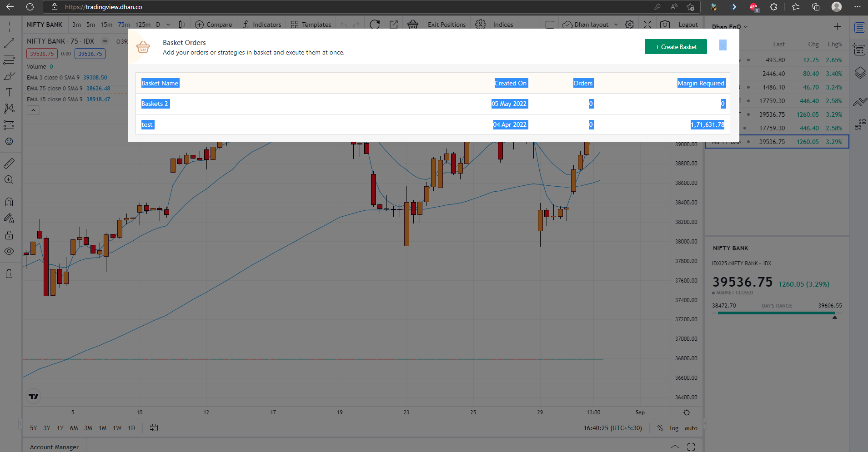This screenshot has width=868, height=452.
Task: Toggle lock all drawing tools
Action: [x=9, y=235]
